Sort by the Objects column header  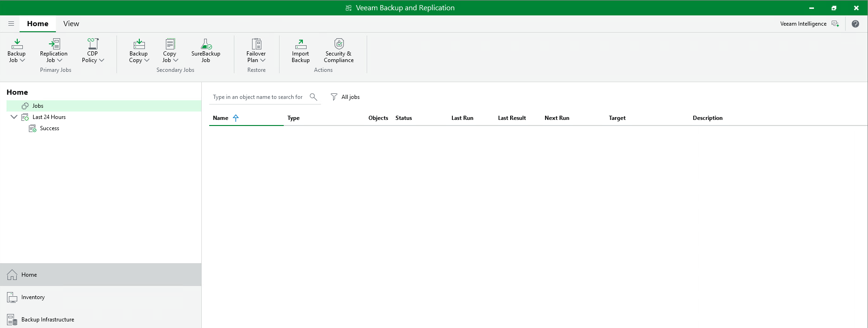click(378, 118)
